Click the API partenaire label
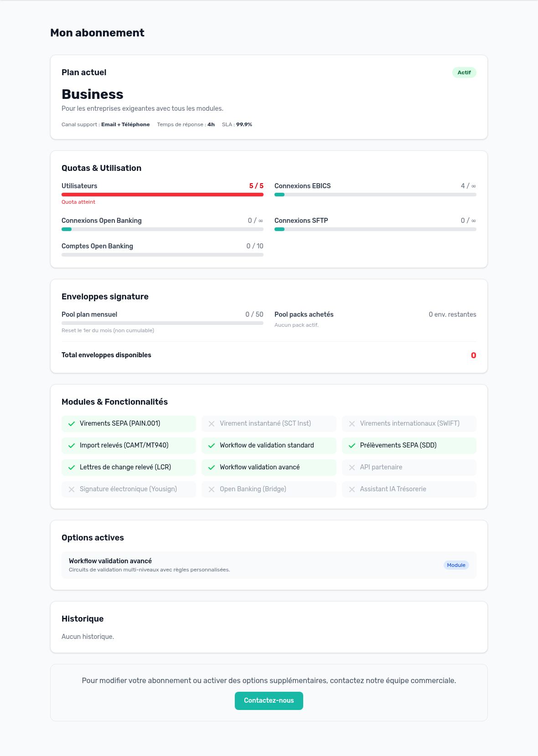Image resolution: width=538 pixels, height=756 pixels. [x=381, y=467]
